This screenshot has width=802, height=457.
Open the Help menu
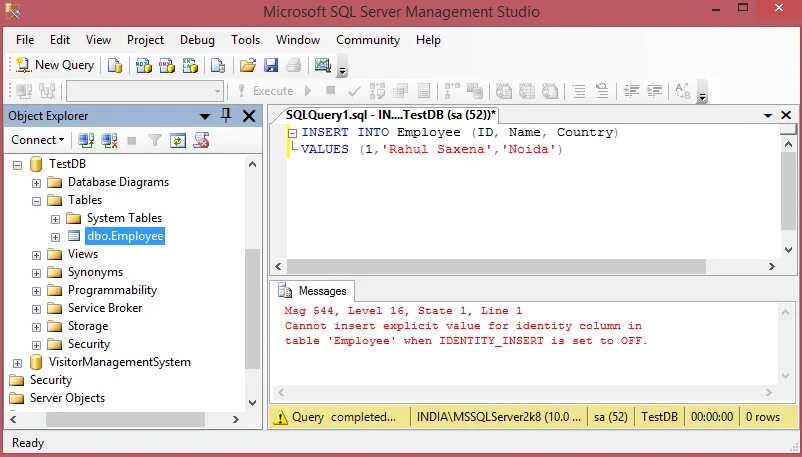pyautogui.click(x=428, y=40)
